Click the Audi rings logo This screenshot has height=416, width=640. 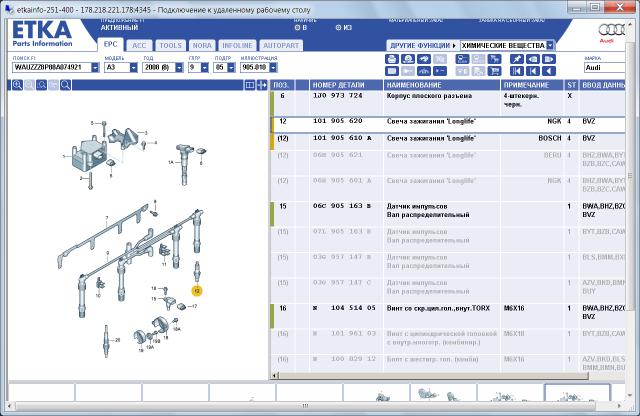[x=611, y=30]
